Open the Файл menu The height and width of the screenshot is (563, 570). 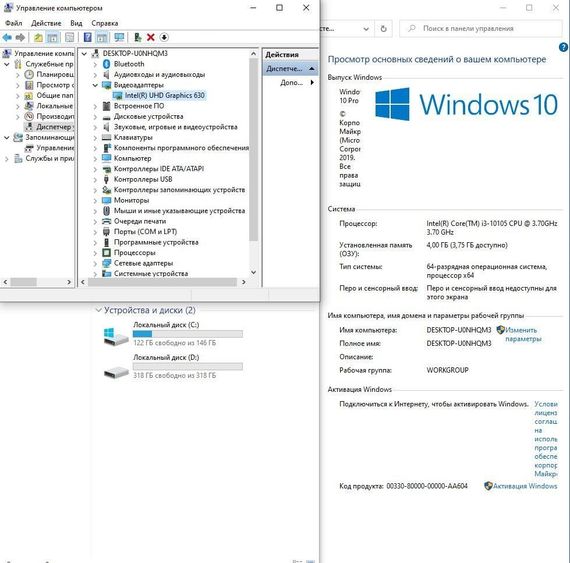coord(13,23)
